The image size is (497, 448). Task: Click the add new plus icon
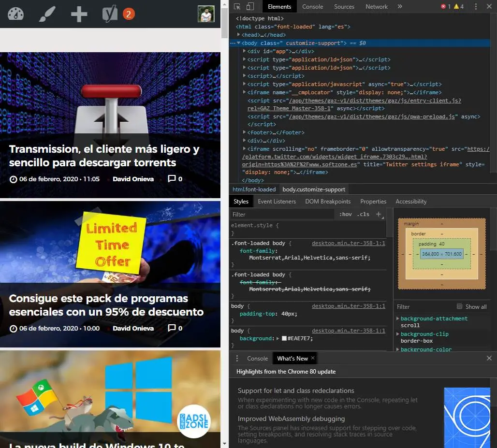[x=79, y=14]
